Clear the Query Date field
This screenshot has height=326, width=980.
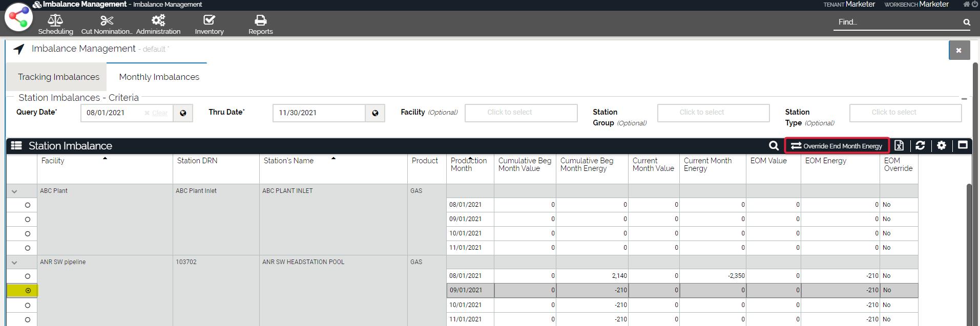pos(159,113)
